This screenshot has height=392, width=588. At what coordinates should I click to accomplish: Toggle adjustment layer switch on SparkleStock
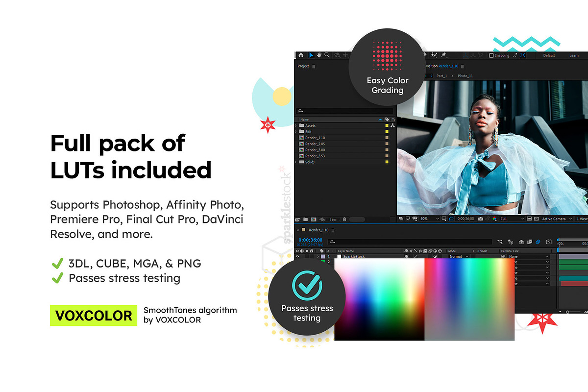(435, 256)
